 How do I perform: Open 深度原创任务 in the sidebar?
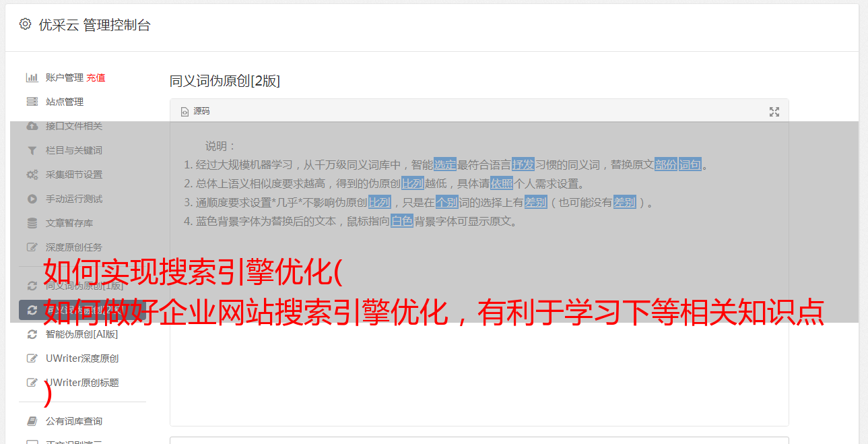point(74,247)
